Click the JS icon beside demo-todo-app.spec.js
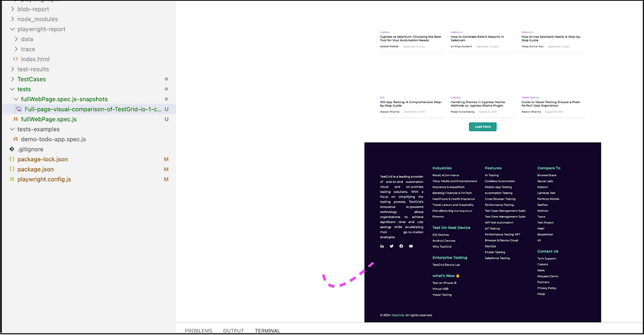The width and height of the screenshot is (644, 335). click(x=15, y=139)
